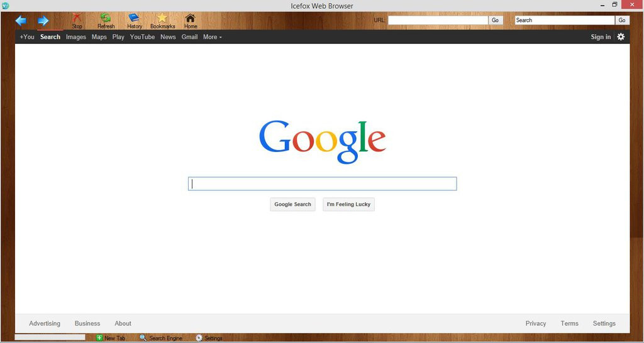Focus the URL address field
The image size is (644, 343).
pos(438,20)
